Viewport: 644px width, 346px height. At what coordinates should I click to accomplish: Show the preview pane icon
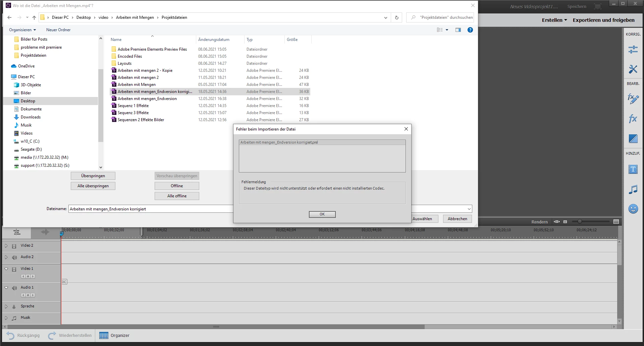[458, 30]
